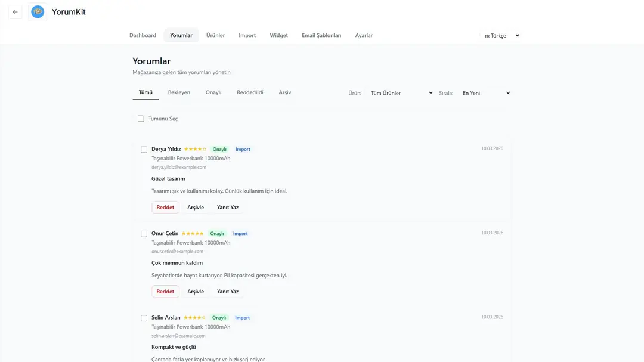644x362 pixels.
Task: Click Onur Çetin's five-star rating
Action: (x=193, y=233)
